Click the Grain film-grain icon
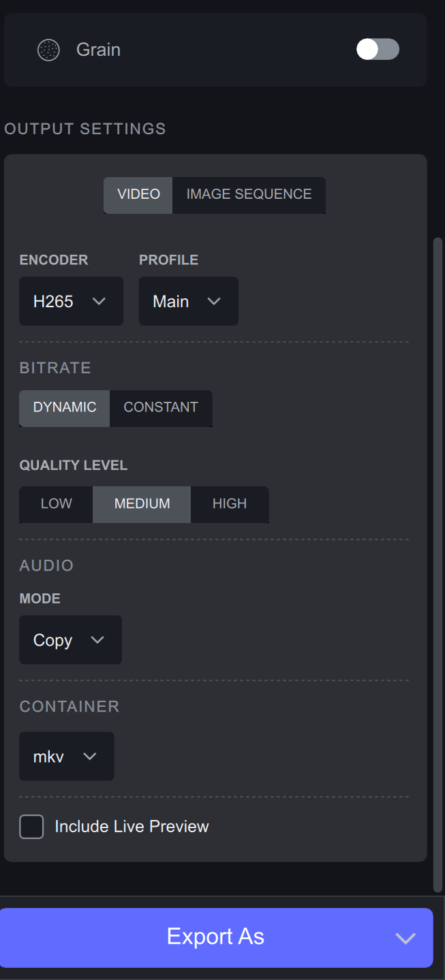This screenshot has height=980, width=445. 48,50
